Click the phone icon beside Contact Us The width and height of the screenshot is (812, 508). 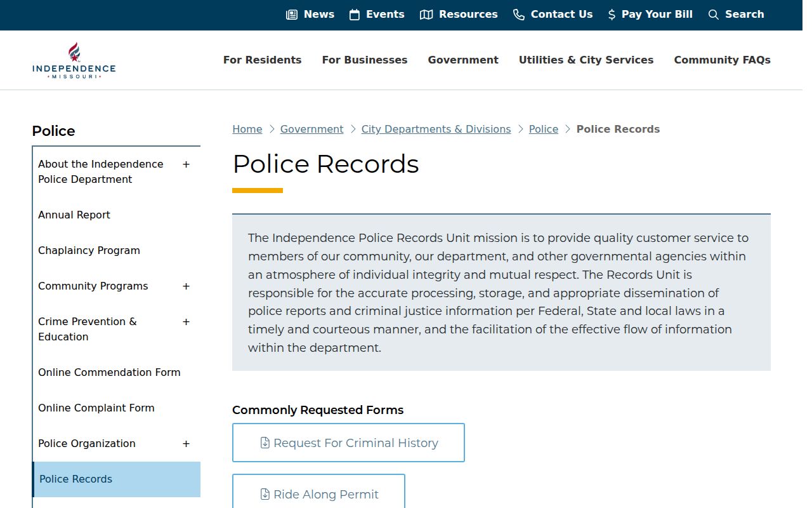click(x=519, y=15)
